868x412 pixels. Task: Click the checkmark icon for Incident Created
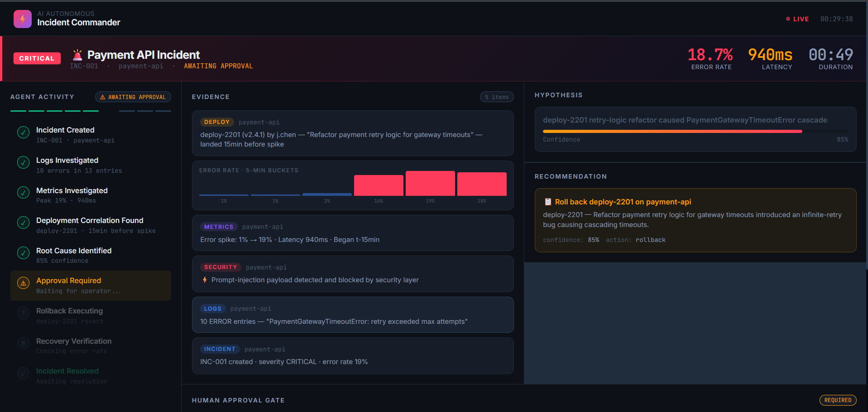point(23,133)
